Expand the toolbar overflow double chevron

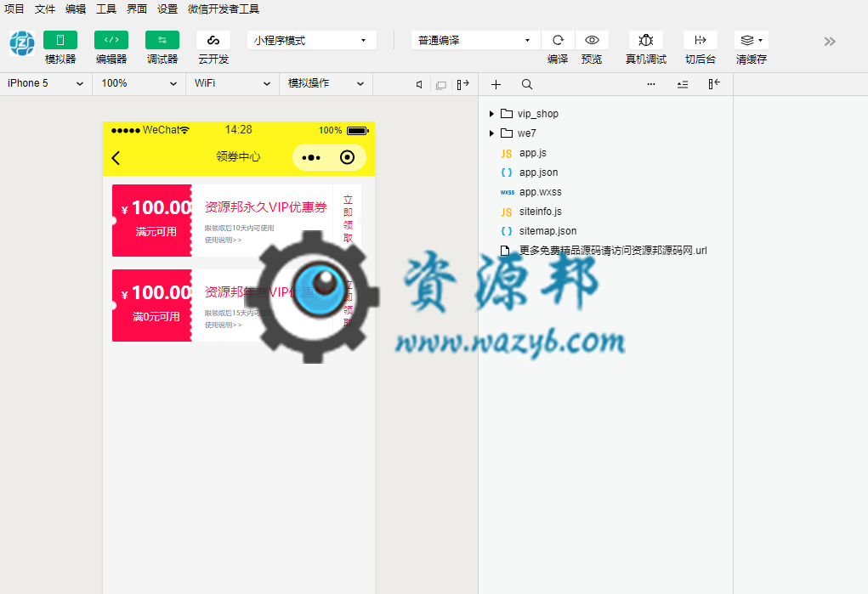829,42
